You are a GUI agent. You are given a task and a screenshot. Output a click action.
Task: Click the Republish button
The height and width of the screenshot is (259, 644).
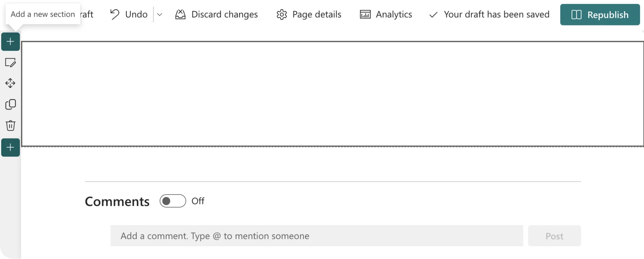[x=600, y=15]
